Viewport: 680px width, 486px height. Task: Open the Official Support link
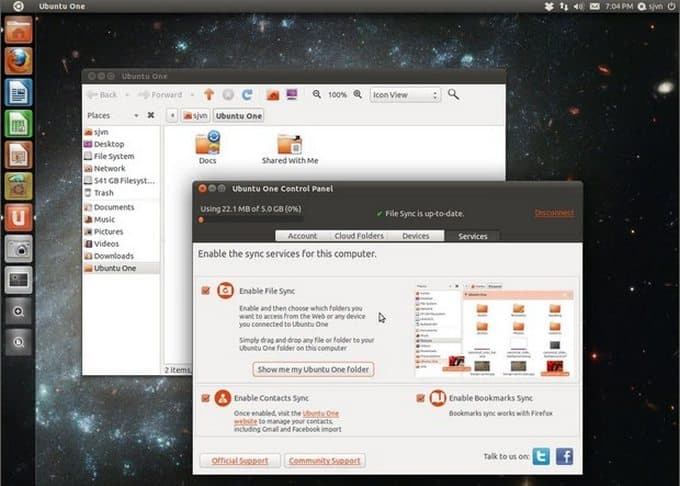click(240, 460)
